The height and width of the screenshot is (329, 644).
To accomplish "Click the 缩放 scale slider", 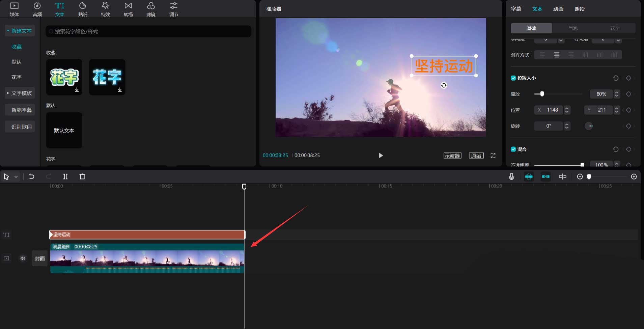I will [542, 94].
